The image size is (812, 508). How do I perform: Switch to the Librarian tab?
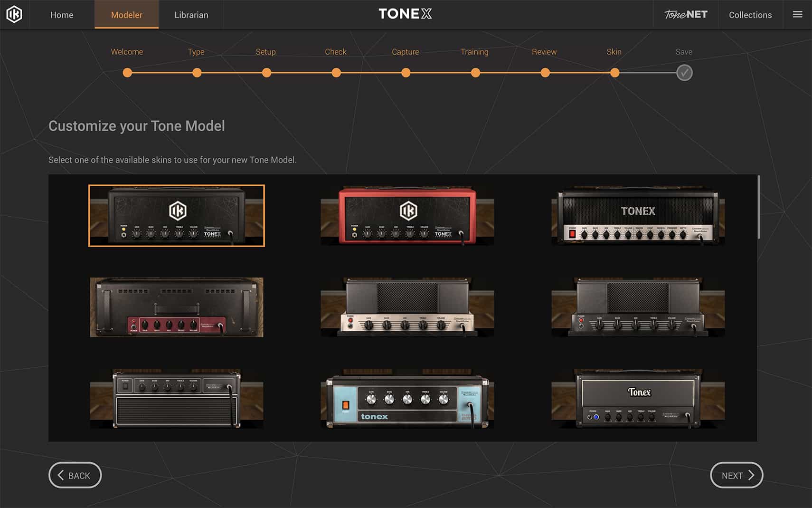pyautogui.click(x=191, y=15)
